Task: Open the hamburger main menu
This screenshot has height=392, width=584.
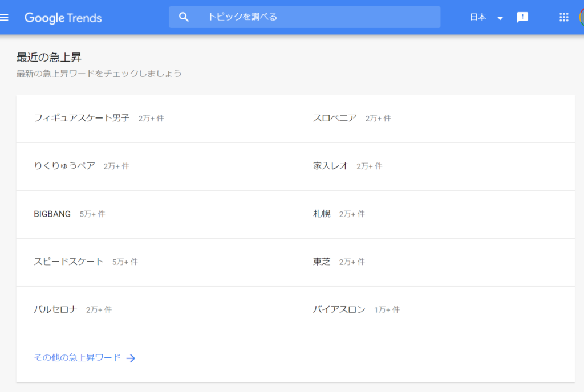Action: (x=5, y=17)
